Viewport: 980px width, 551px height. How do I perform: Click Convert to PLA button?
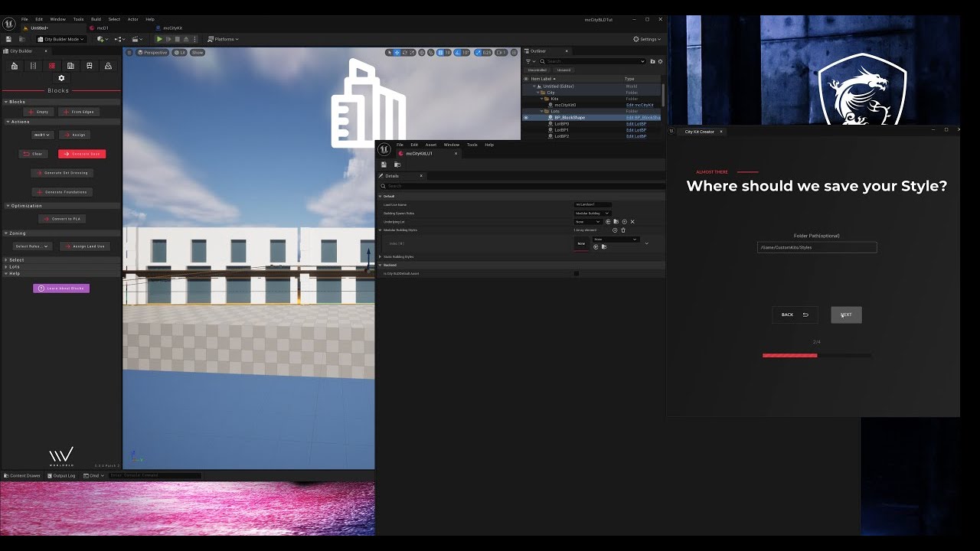tap(62, 219)
